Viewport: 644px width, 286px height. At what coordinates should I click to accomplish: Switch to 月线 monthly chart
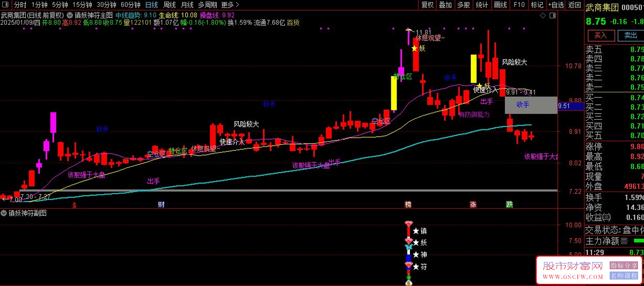pyautogui.click(x=187, y=5)
